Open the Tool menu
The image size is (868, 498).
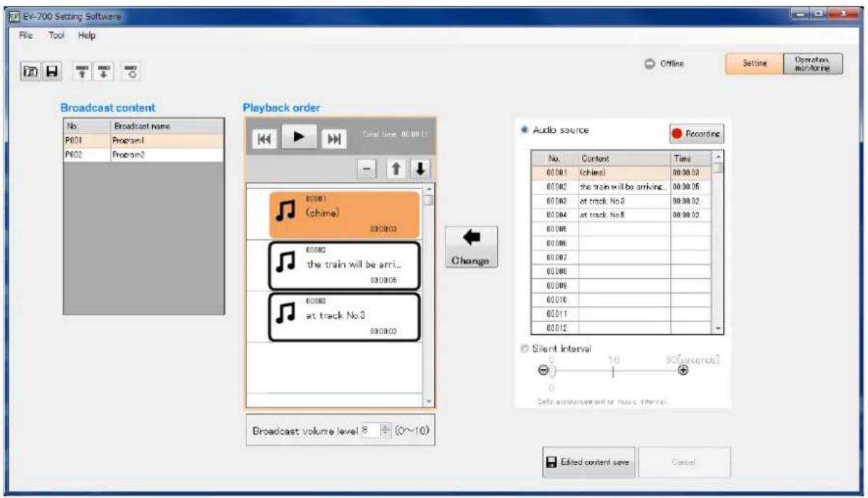point(56,36)
